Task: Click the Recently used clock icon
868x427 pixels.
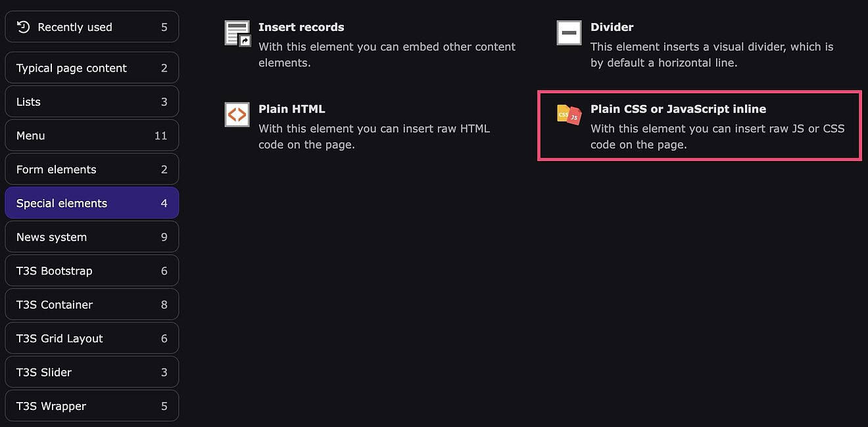Action: 24,27
